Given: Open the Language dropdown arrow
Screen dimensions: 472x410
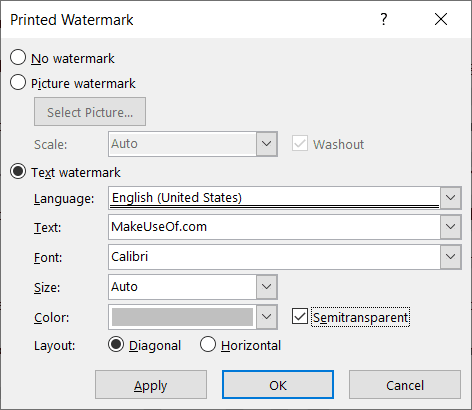Looking at the screenshot, I should click(x=451, y=198).
